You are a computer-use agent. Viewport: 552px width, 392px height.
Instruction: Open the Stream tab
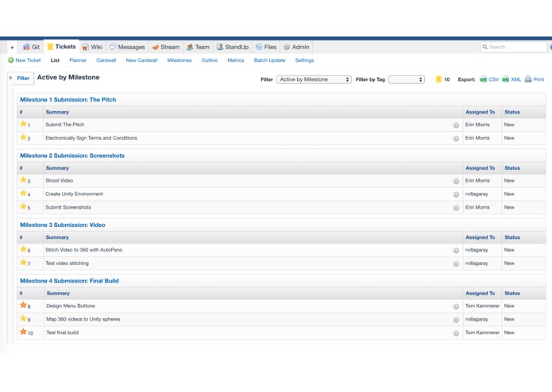pos(166,47)
